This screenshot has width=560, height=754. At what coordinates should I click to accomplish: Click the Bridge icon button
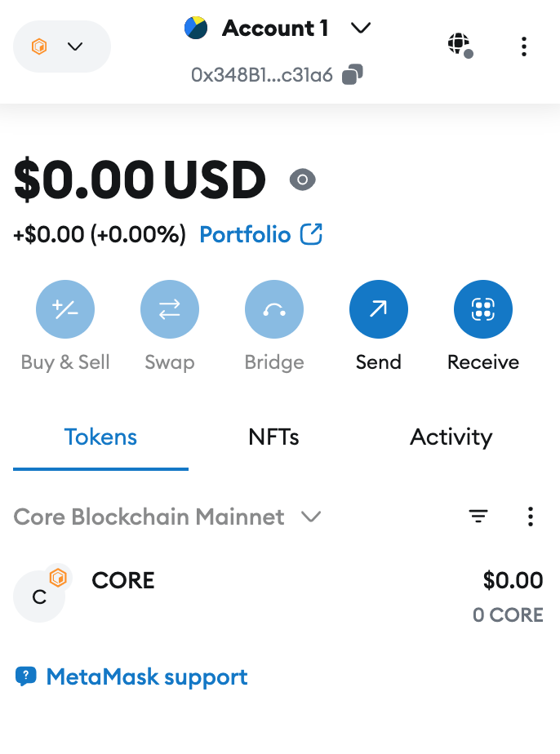coord(274,309)
